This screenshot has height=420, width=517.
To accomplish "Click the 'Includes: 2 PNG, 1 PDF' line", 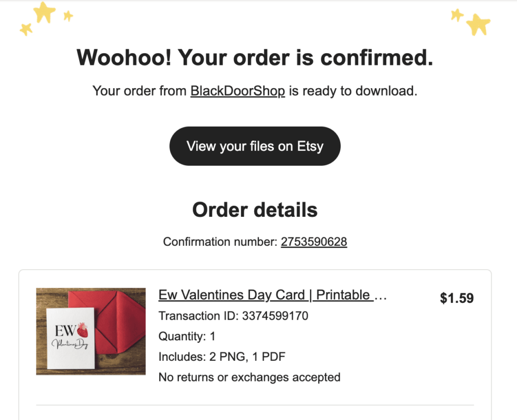I will click(x=222, y=357).
